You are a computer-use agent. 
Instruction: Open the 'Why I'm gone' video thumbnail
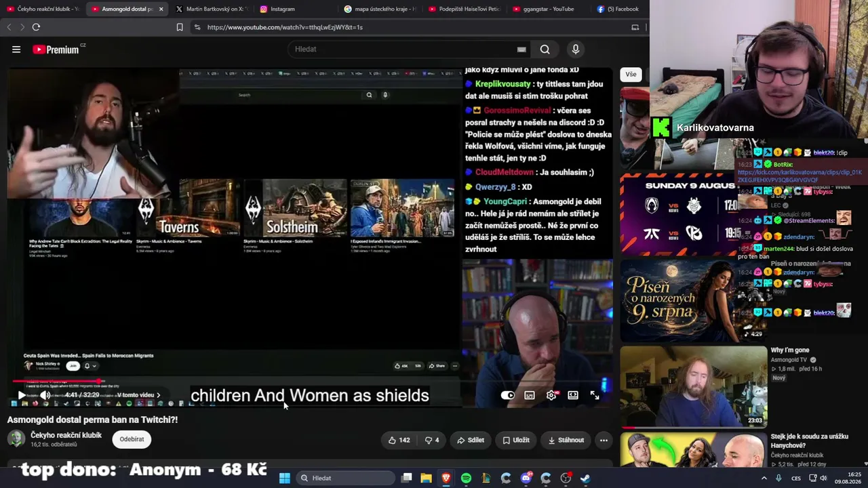(x=694, y=387)
